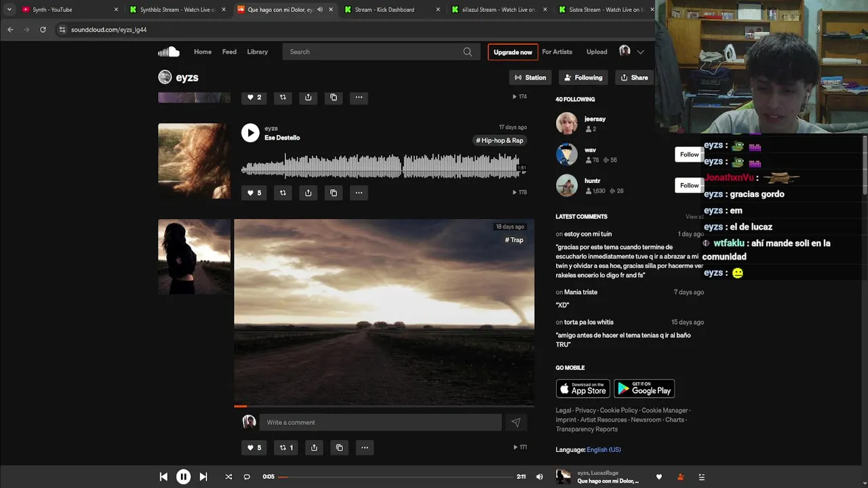Copy link of track with 174 plays
Screen dimensions: 868x488
[x=333, y=97]
